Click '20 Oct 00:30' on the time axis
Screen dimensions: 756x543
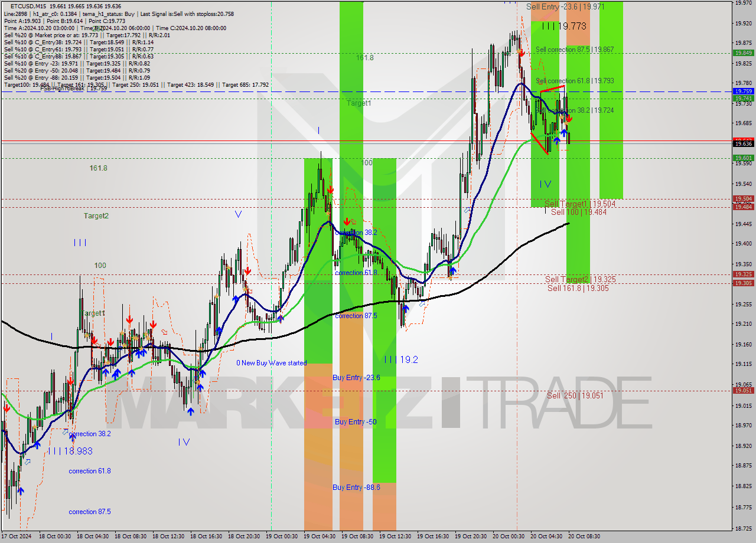[508, 537]
